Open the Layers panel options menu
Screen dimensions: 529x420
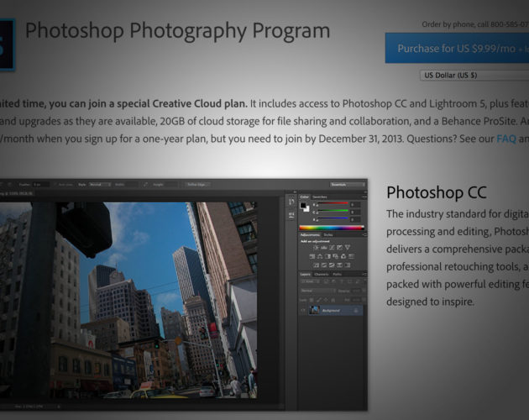coord(364,274)
